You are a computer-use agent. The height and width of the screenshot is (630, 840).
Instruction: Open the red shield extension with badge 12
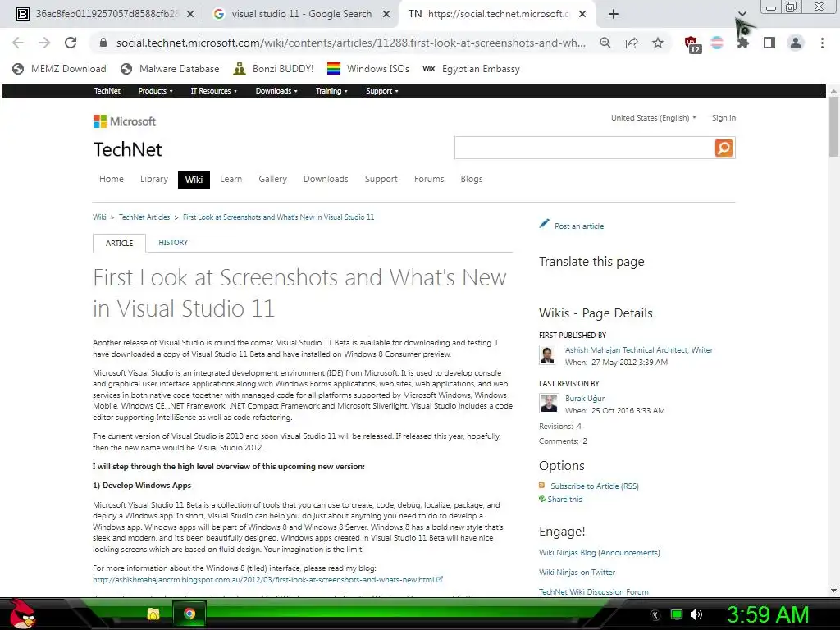click(692, 44)
